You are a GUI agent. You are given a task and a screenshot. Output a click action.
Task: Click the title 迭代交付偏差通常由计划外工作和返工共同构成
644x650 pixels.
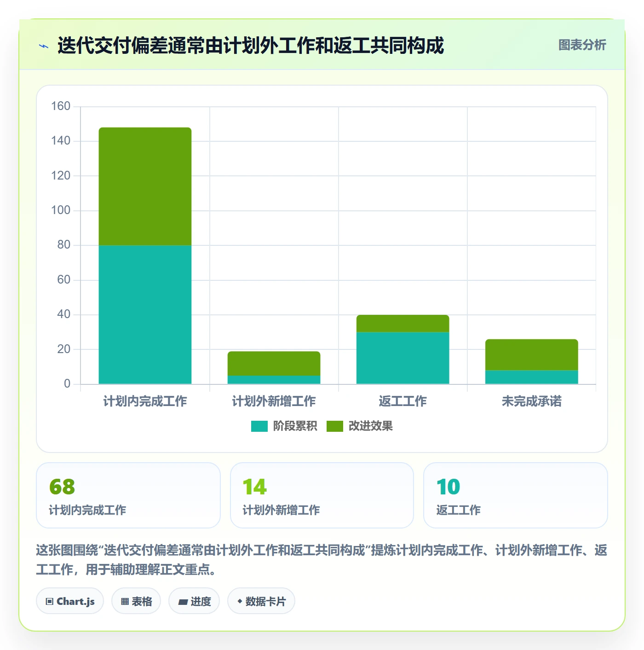251,46
